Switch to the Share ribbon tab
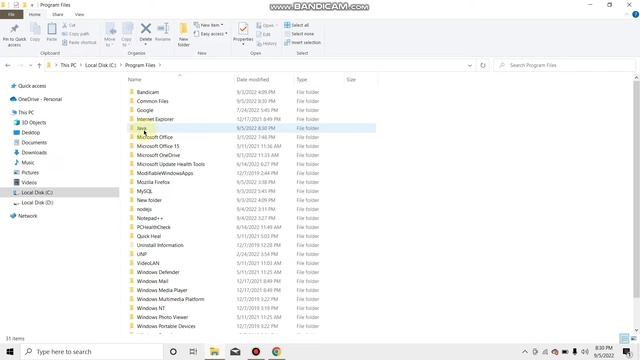 point(58,15)
